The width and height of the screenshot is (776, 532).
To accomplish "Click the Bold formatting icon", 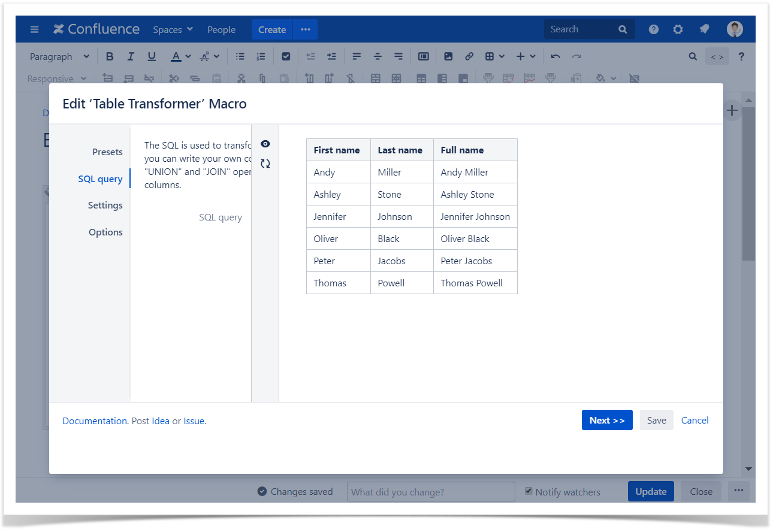I will (110, 56).
